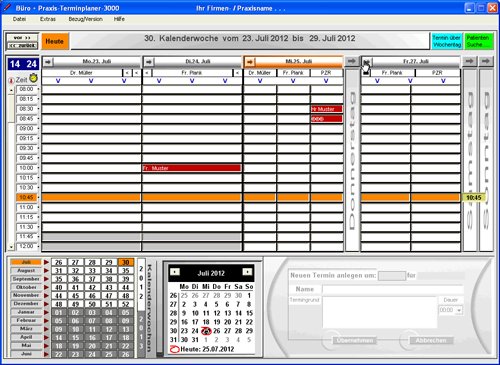Click the orange arrow icon beside Mi.25. Juli
500x365 pixels.
(x=250, y=62)
